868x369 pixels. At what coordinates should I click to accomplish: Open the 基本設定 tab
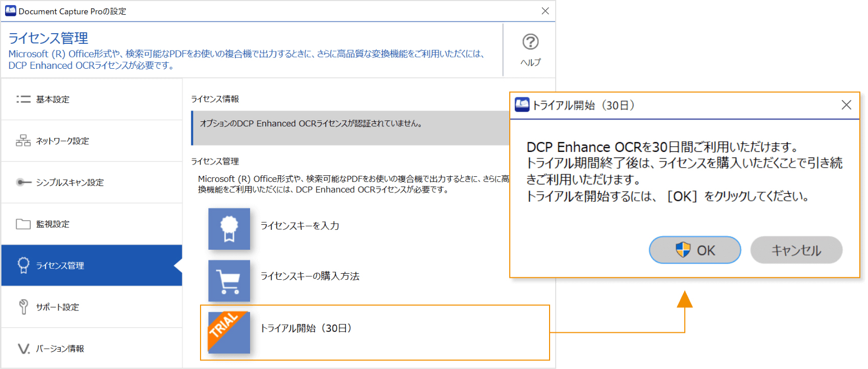(53, 99)
